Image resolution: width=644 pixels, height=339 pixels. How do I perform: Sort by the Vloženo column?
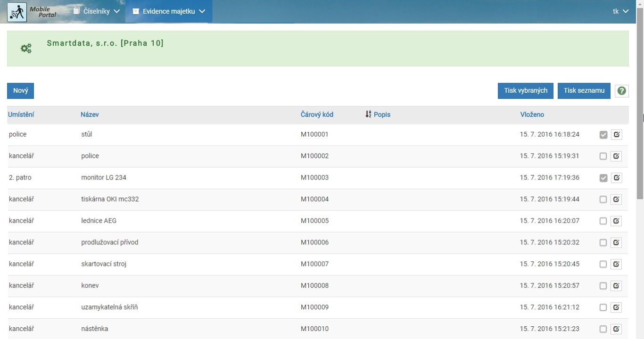point(532,114)
